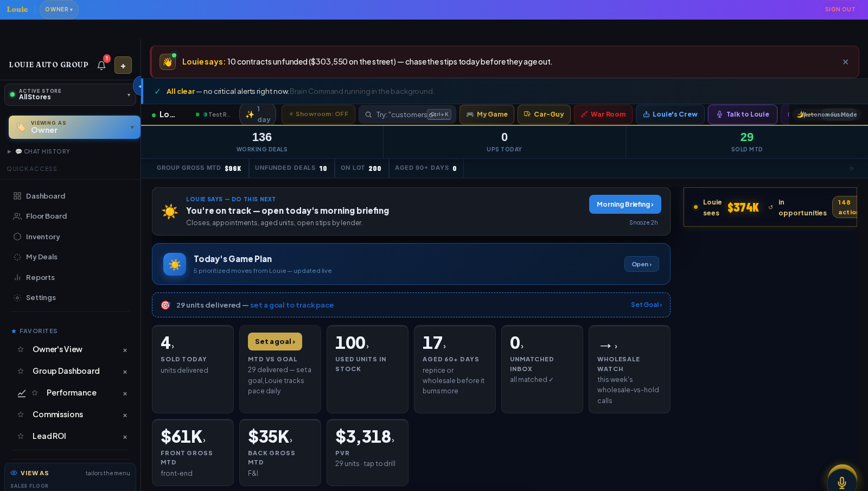Image resolution: width=868 pixels, height=491 pixels.
Task: Snooze the briefing for 2h
Action: point(643,222)
